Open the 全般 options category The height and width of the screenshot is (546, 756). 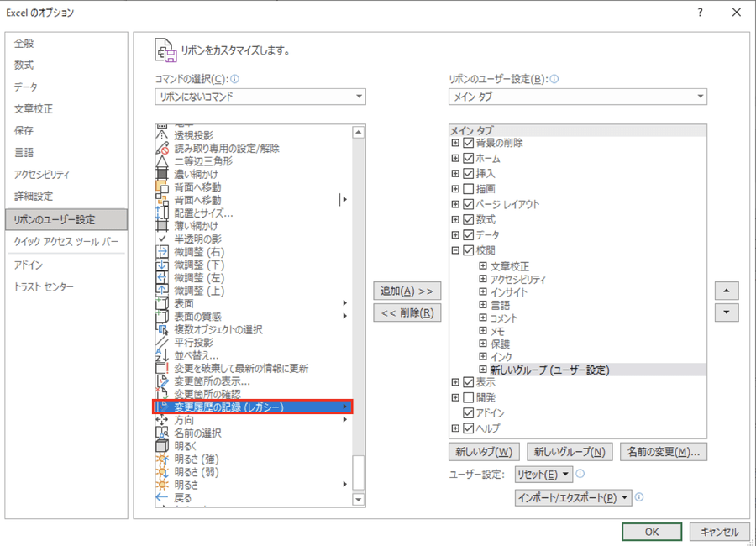point(66,44)
